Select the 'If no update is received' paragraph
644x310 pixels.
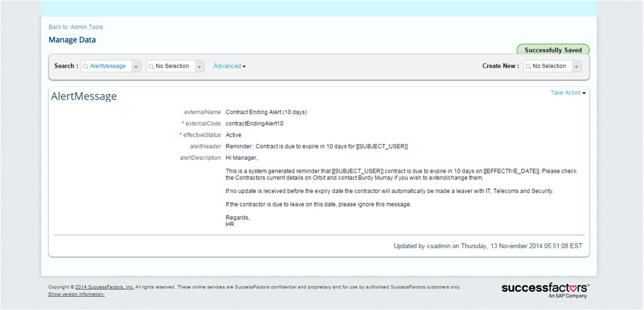[x=390, y=191]
